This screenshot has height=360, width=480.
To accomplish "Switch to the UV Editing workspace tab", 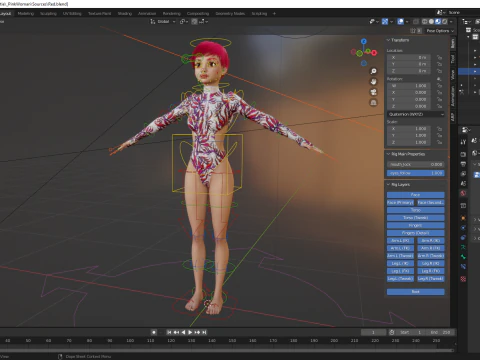I will 72,14.
